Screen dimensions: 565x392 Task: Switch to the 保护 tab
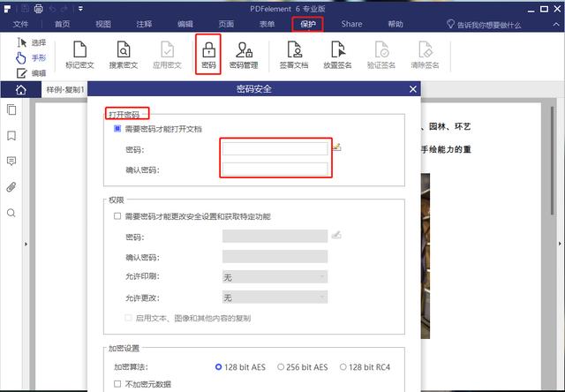(x=308, y=24)
